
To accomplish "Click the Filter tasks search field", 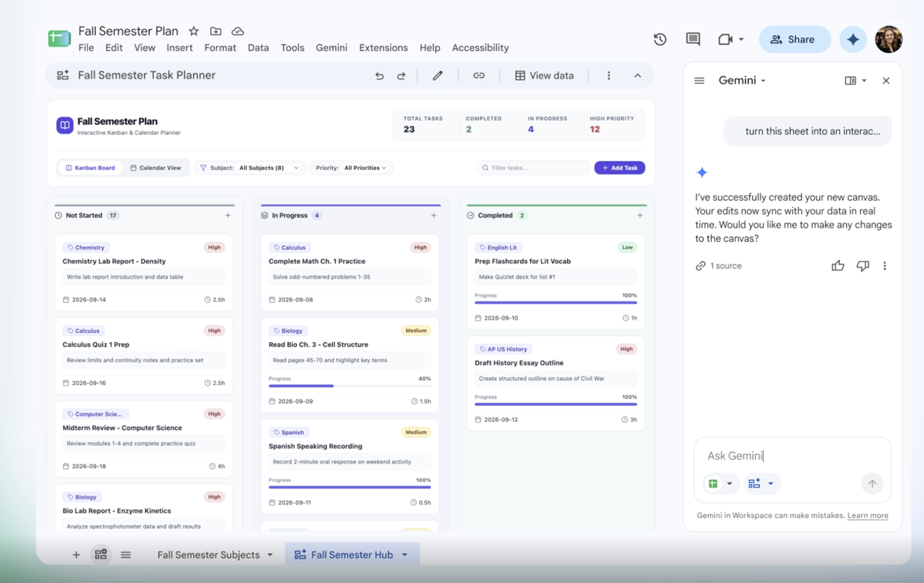I will click(533, 168).
